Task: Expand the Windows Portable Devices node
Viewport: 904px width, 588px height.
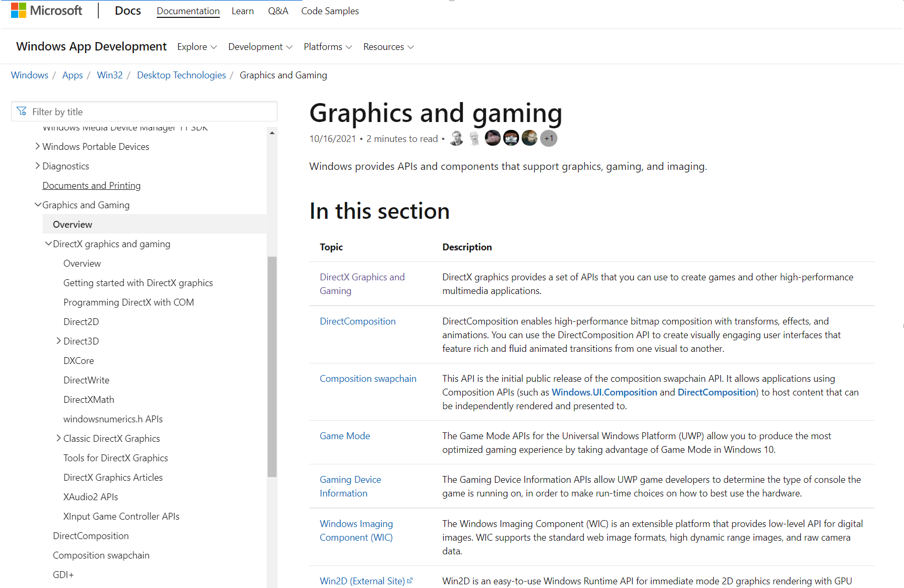Action: (37, 146)
